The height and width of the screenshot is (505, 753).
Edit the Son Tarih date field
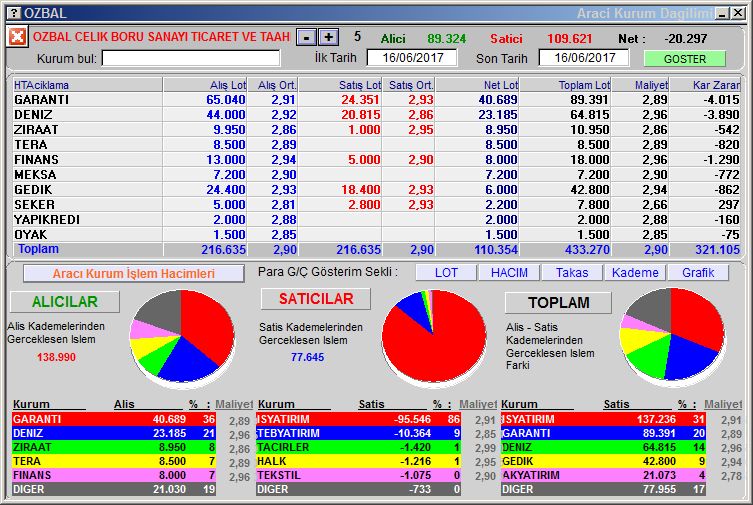coord(584,58)
